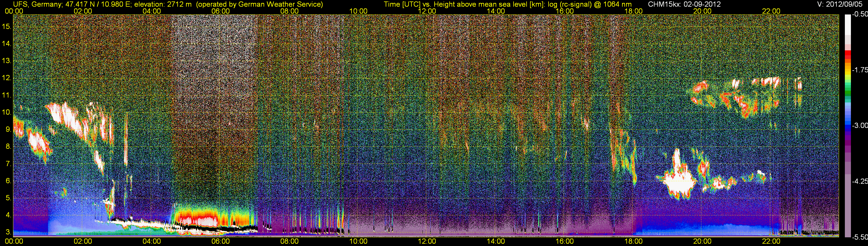The image size is (868, 246).
Task: Click the '14:00' label on the upper time axis
Action: coord(496,11)
